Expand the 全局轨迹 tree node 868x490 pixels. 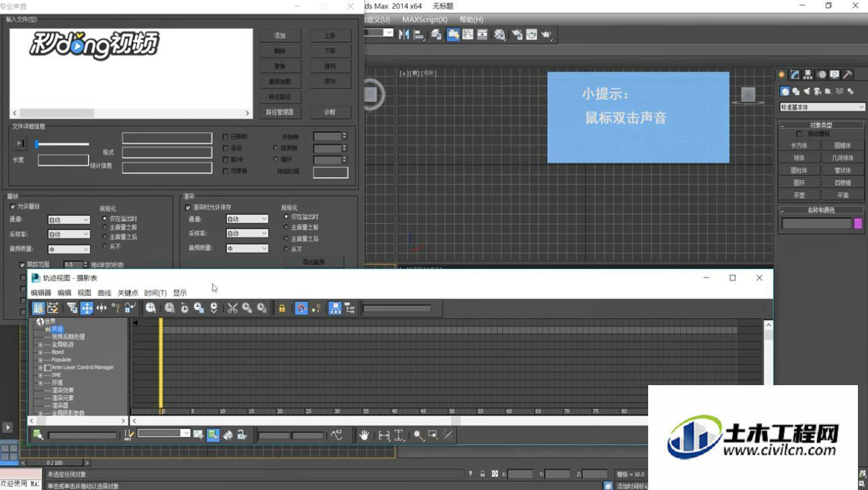tap(40, 345)
